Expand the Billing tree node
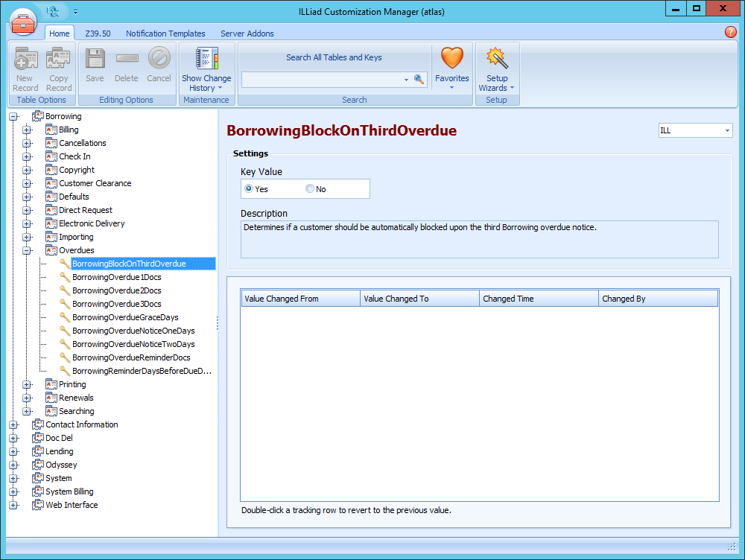Viewport: 745px width, 560px height. (27, 130)
